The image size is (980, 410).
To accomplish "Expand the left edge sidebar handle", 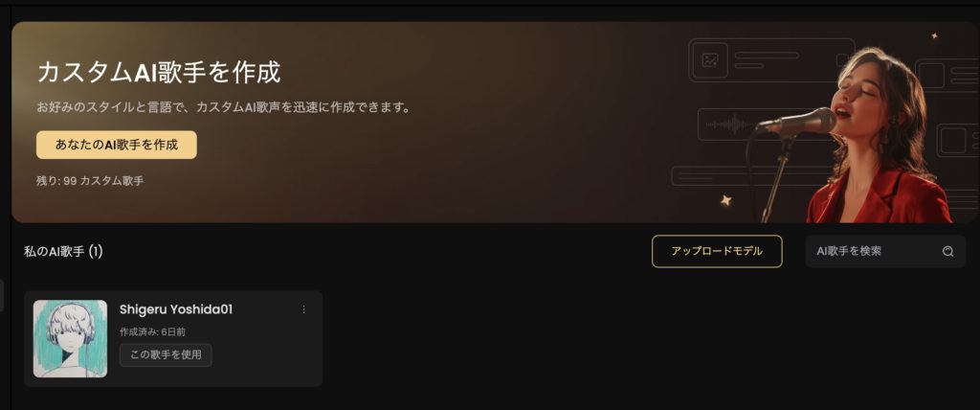I will 2,295.
